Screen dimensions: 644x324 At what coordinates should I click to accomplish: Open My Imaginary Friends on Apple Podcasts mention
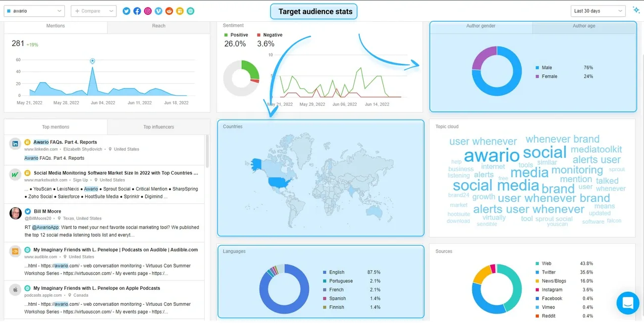pos(97,288)
